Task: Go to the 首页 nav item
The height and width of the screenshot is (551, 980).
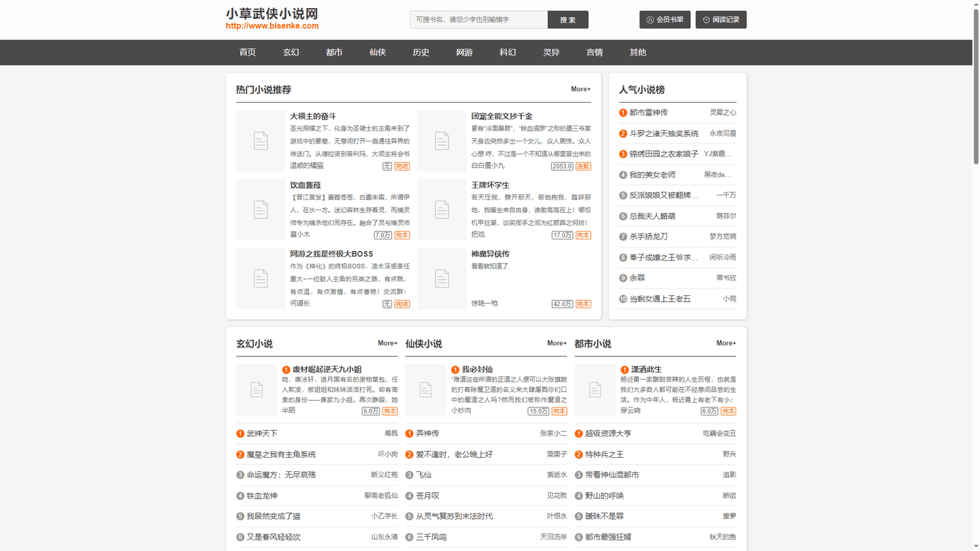Action: [248, 52]
